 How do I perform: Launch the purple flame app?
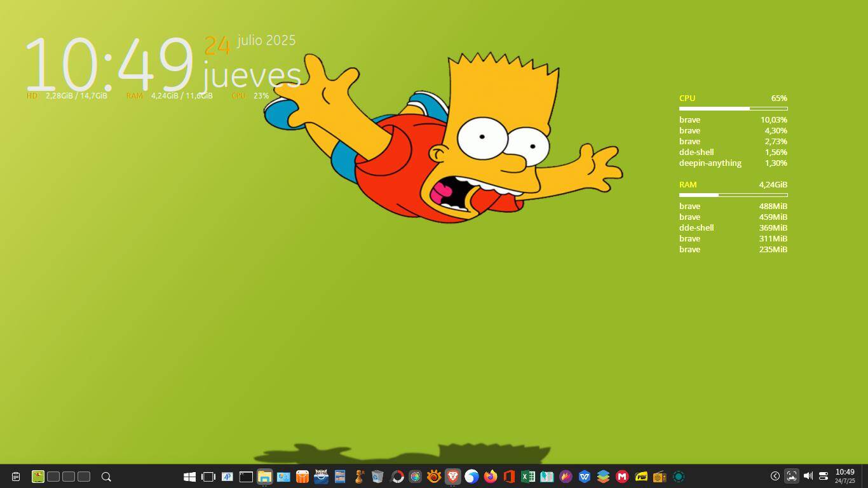pos(566,477)
